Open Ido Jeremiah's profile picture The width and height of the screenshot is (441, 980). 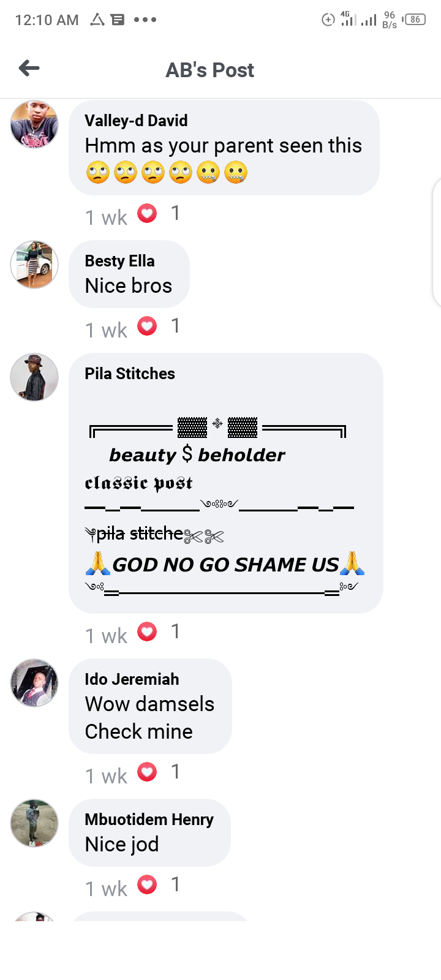(x=34, y=683)
